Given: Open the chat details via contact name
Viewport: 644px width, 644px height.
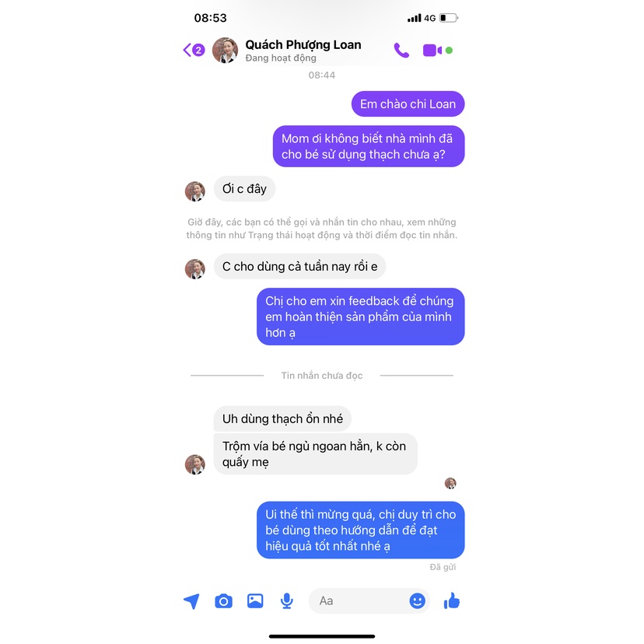Looking at the screenshot, I should (303, 45).
